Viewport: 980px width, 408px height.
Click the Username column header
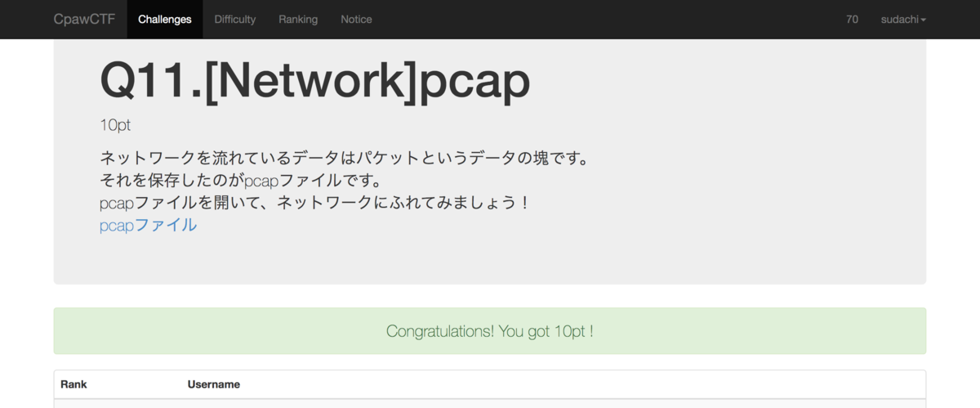pyautogui.click(x=214, y=384)
